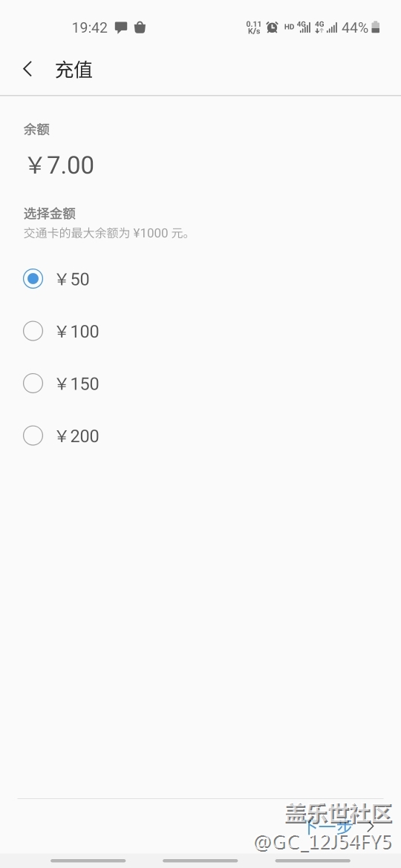Tap the alarm clock status icon
401x868 pixels.
272,27
